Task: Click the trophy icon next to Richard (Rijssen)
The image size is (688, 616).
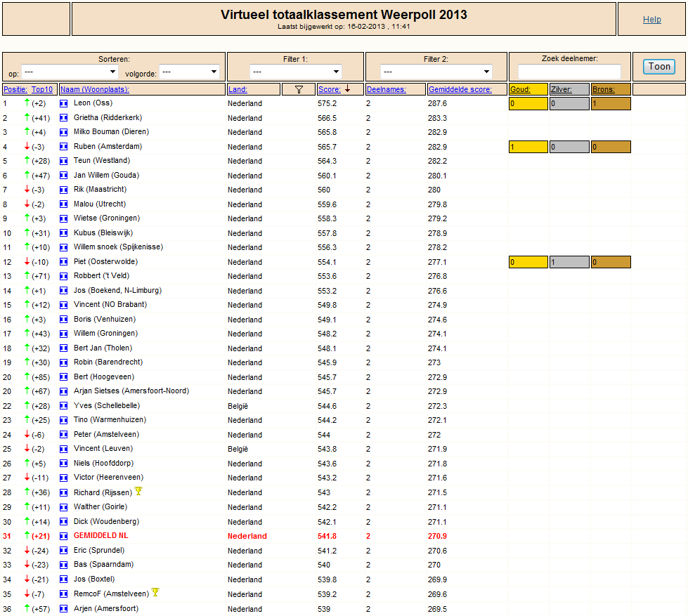Action: 138,491
